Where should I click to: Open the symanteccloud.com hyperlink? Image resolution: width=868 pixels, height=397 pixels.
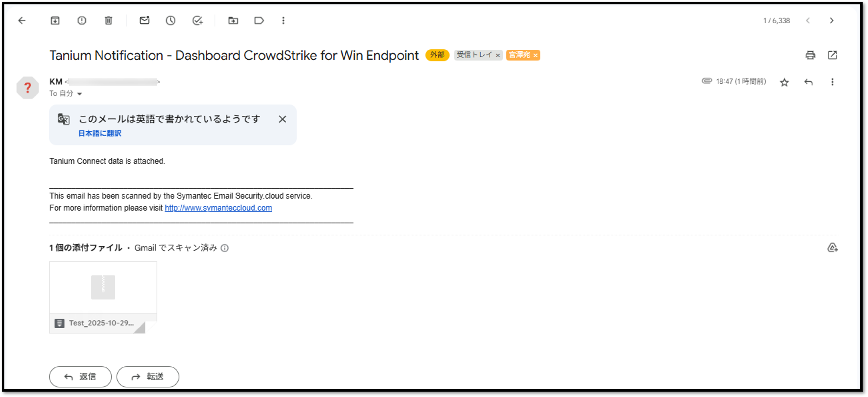point(218,208)
